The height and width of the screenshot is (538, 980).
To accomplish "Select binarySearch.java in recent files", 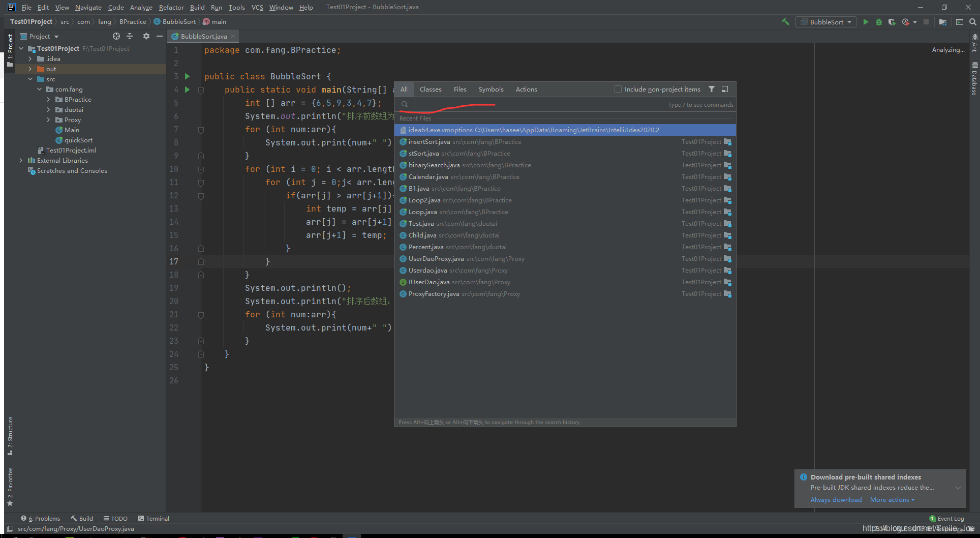I will coord(565,165).
